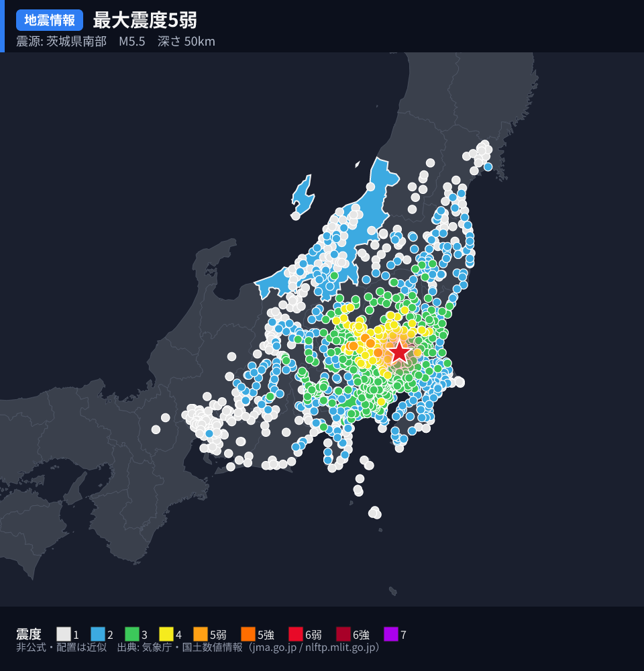Click the 6弱 red legend swatch

[296, 634]
